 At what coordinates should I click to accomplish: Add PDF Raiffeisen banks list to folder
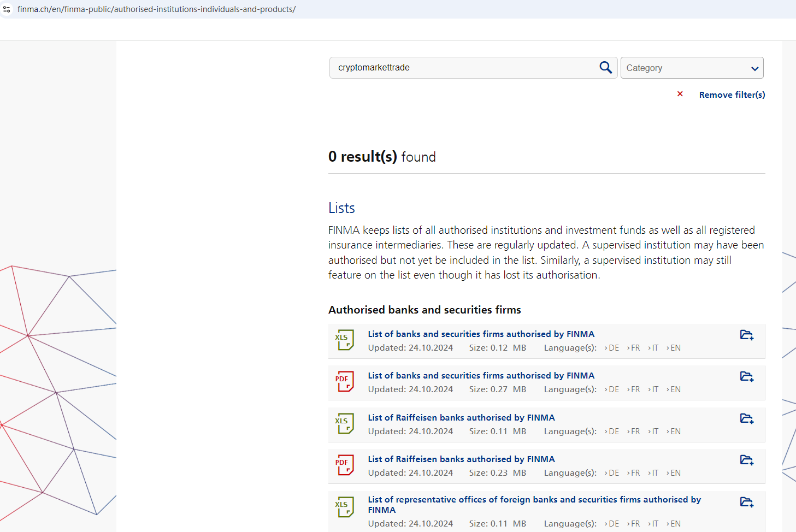(x=747, y=460)
